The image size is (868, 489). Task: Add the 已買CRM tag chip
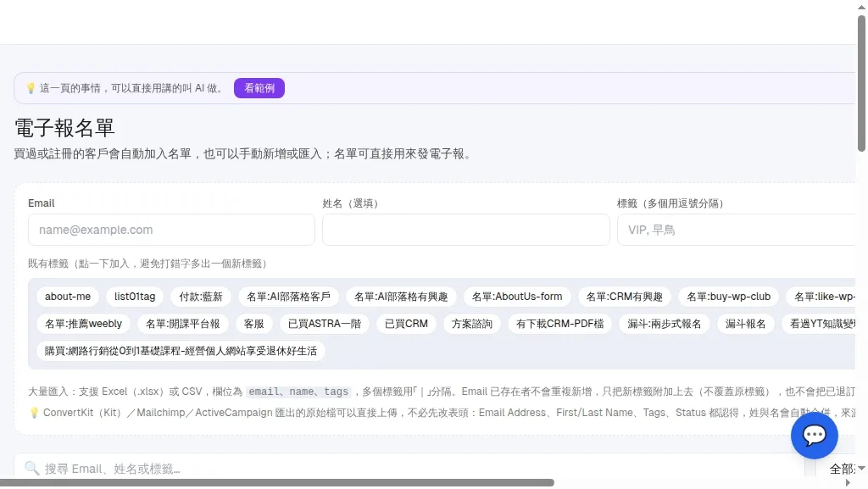406,324
